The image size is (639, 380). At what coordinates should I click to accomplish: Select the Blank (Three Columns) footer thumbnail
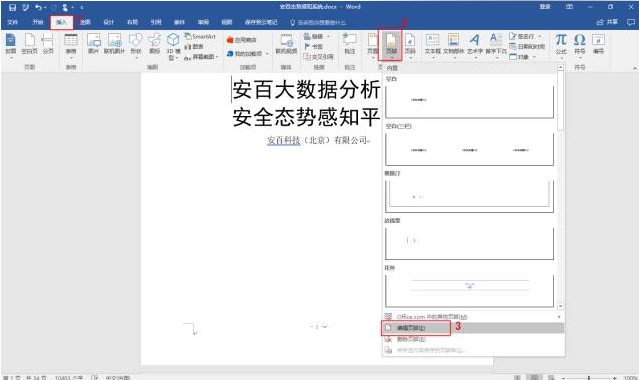pos(469,149)
